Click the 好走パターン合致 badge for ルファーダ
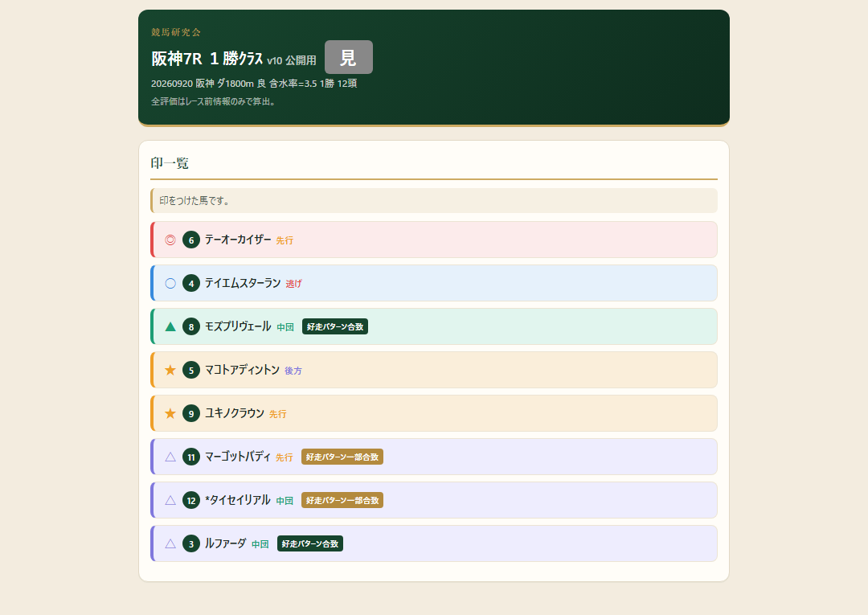 click(x=310, y=543)
